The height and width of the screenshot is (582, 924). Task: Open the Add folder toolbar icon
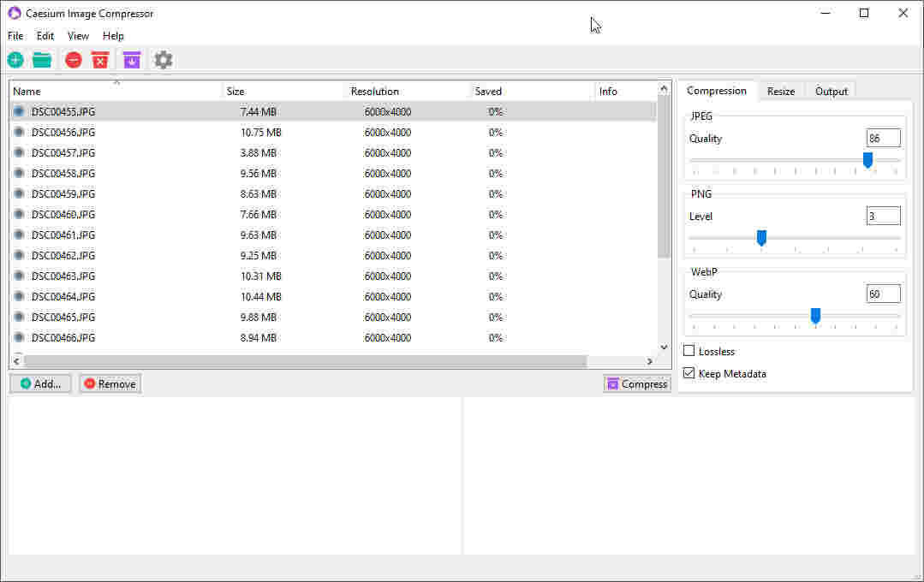[x=41, y=60]
